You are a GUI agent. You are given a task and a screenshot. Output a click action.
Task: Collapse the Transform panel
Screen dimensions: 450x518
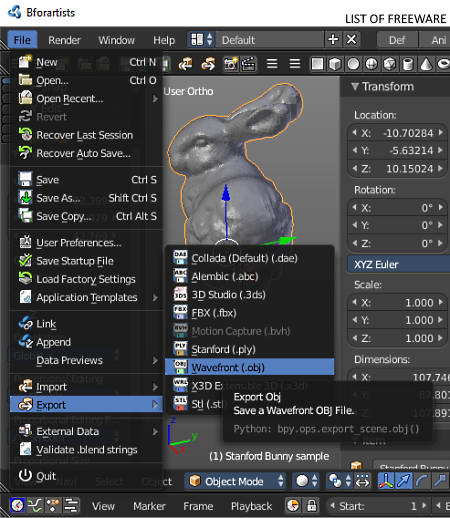pyautogui.click(x=355, y=87)
